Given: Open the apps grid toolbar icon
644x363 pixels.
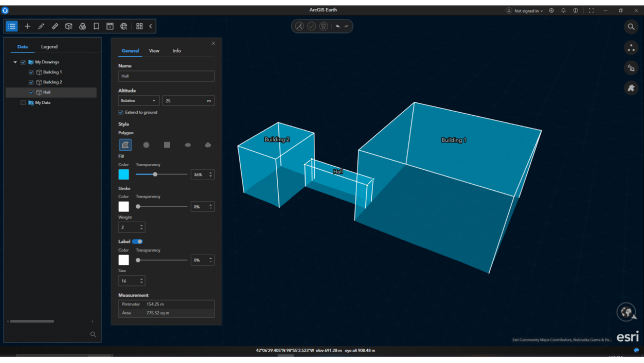Looking at the screenshot, I should pyautogui.click(x=139, y=26).
